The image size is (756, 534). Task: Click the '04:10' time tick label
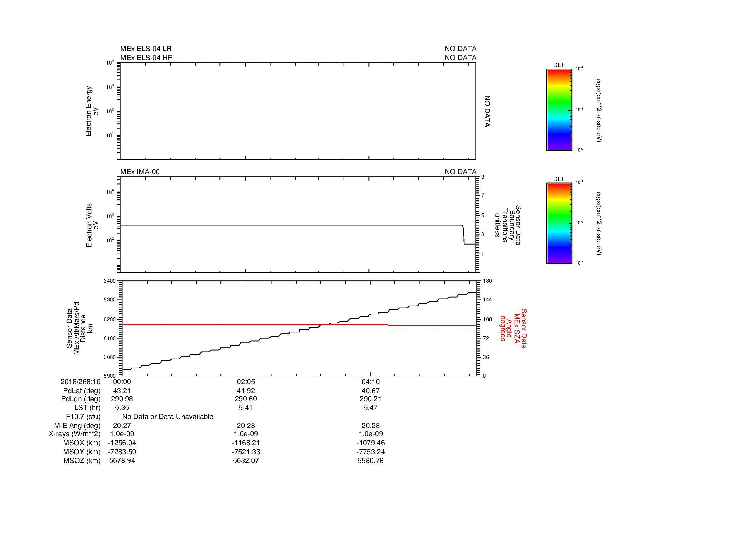click(371, 382)
